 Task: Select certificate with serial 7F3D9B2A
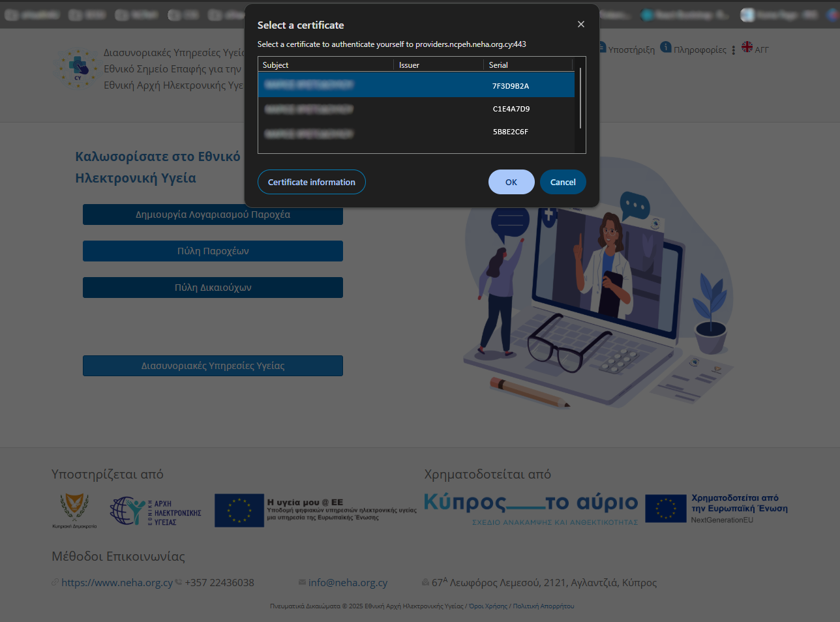coord(416,85)
